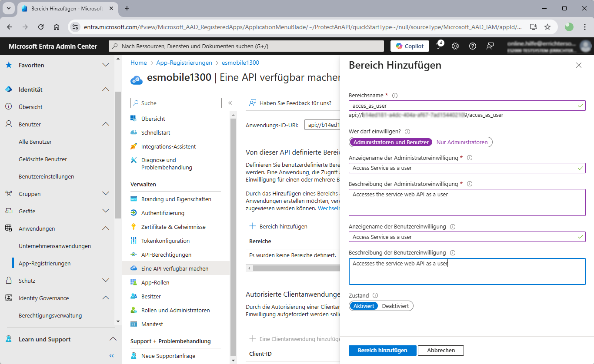Screen dimensions: 594x364
Task: Open API-Berechtigungen
Action: click(166, 255)
